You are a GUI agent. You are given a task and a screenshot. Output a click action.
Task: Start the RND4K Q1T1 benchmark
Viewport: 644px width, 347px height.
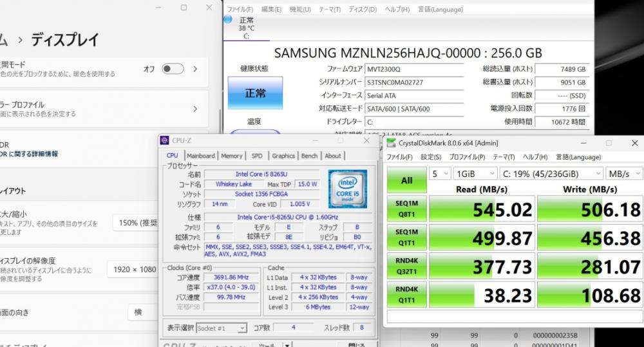[x=406, y=294]
